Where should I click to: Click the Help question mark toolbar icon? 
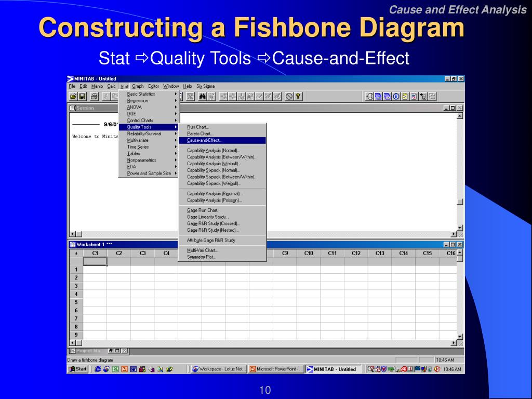pos(298,96)
